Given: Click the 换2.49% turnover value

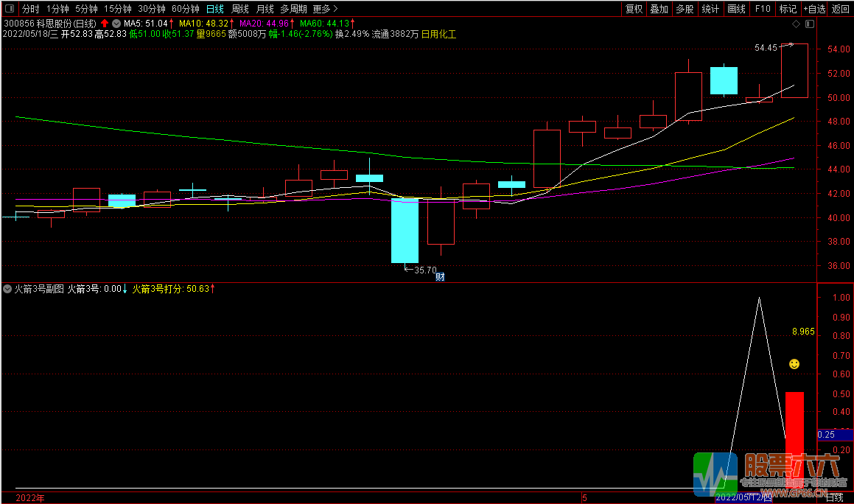Looking at the screenshot, I should coord(351,34).
